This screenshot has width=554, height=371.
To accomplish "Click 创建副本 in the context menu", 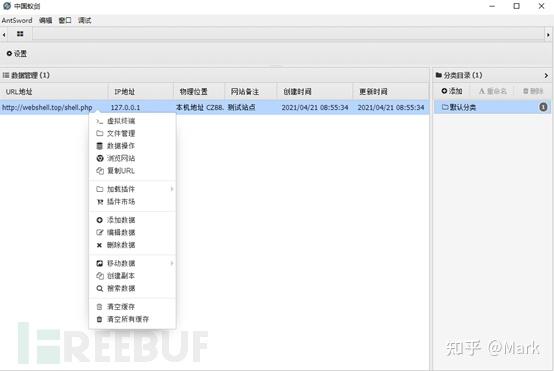I will [x=132, y=276].
